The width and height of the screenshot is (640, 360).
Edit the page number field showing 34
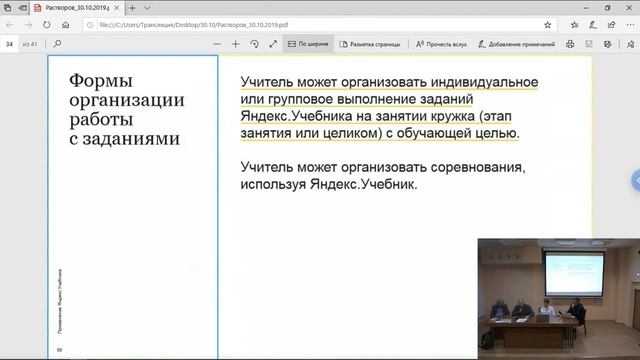9,44
